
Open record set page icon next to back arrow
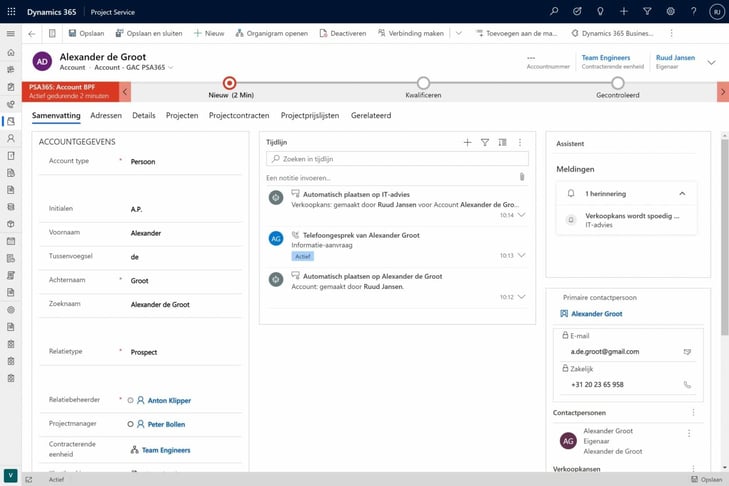point(52,33)
